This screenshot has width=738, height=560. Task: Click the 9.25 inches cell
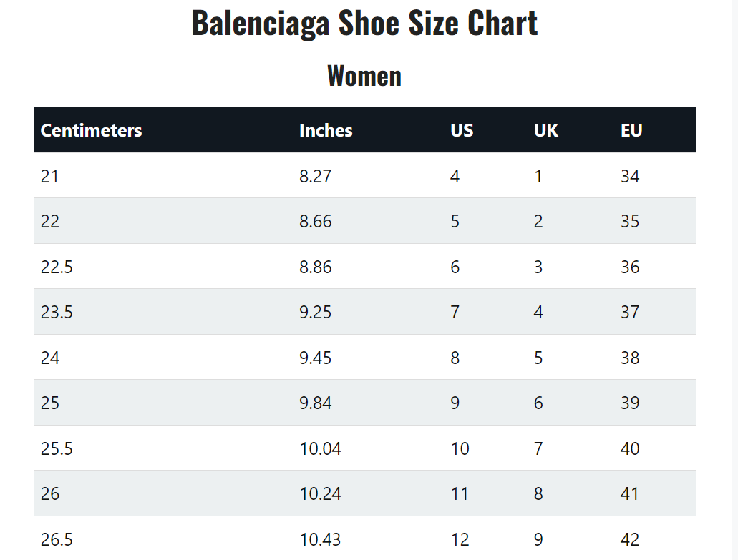[x=316, y=312]
